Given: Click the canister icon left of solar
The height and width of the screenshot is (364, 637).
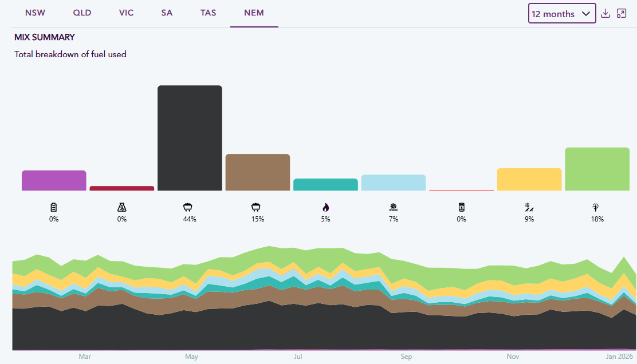Looking at the screenshot, I should tap(461, 207).
